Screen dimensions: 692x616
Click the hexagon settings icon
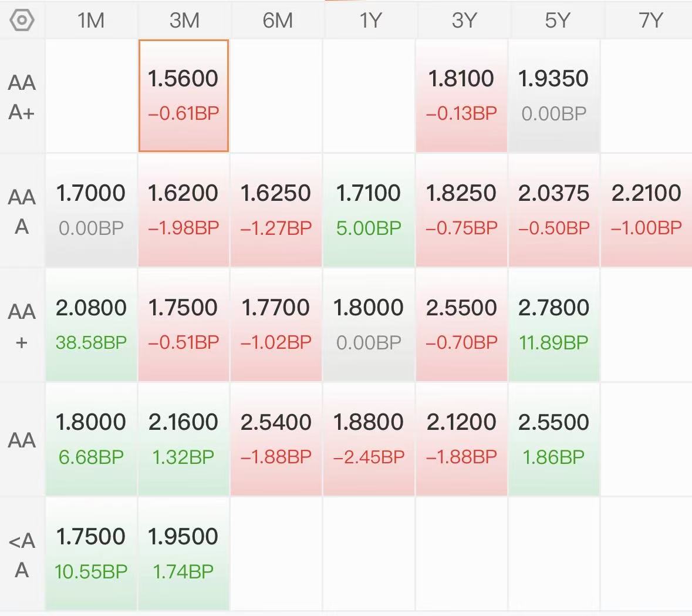click(22, 21)
